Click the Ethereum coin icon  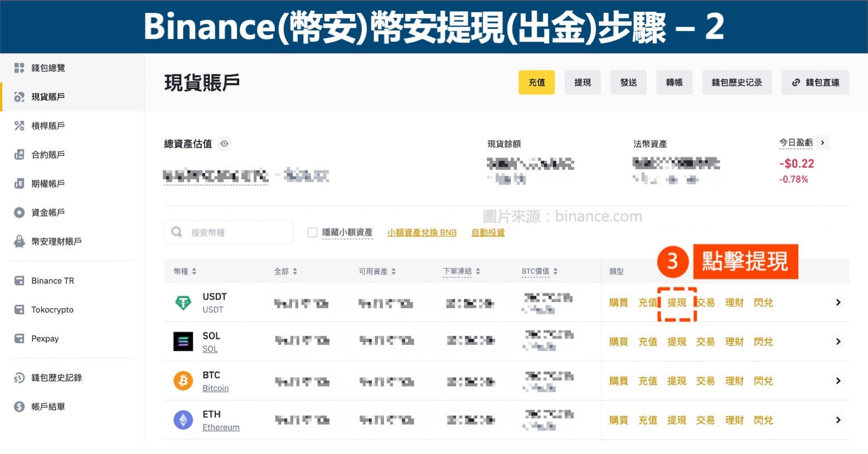[x=183, y=419]
